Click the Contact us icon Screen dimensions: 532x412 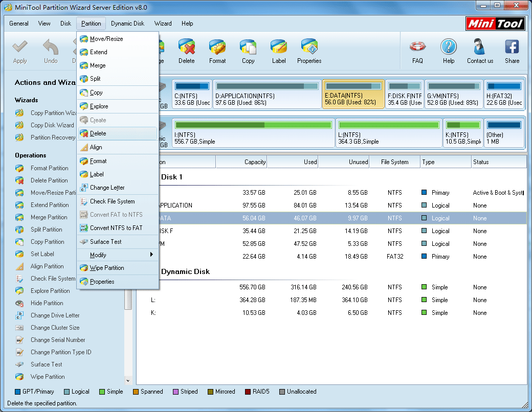(x=479, y=51)
